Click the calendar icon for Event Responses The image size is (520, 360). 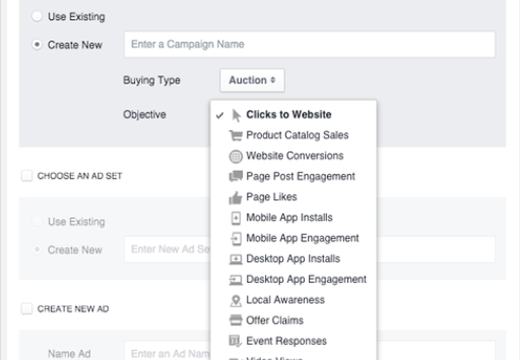(235, 341)
